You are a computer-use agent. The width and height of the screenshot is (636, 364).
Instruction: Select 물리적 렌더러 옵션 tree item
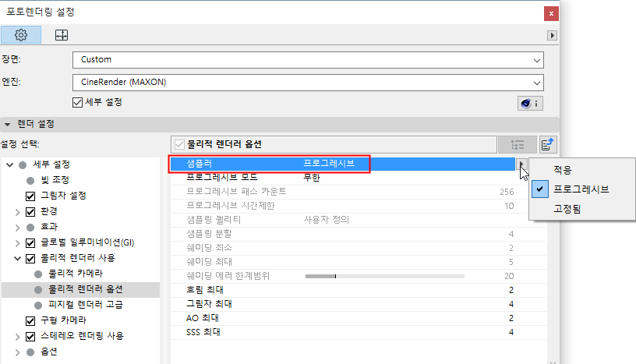[x=86, y=289]
